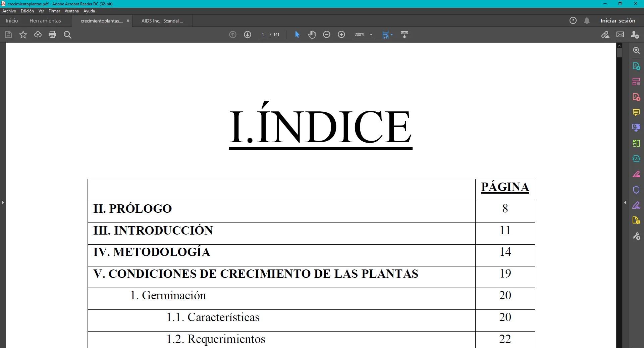Image resolution: width=644 pixels, height=348 pixels.
Task: Click the Save file icon
Action: click(8, 35)
